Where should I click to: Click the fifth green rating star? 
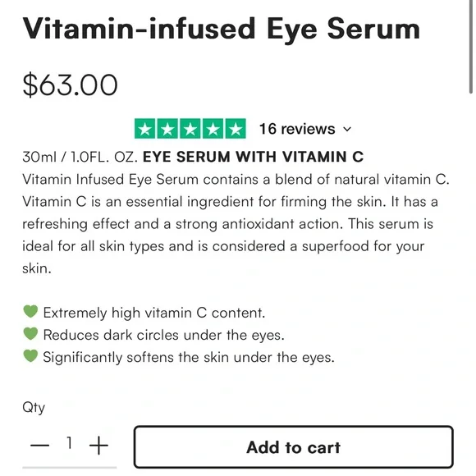pyautogui.click(x=236, y=129)
